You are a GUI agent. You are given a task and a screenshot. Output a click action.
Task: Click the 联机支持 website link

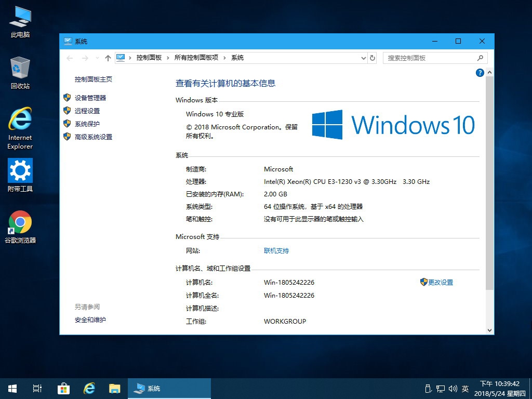[x=276, y=251]
